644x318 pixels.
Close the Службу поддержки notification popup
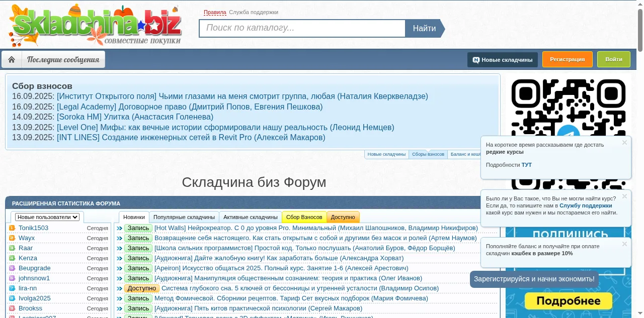click(624, 196)
